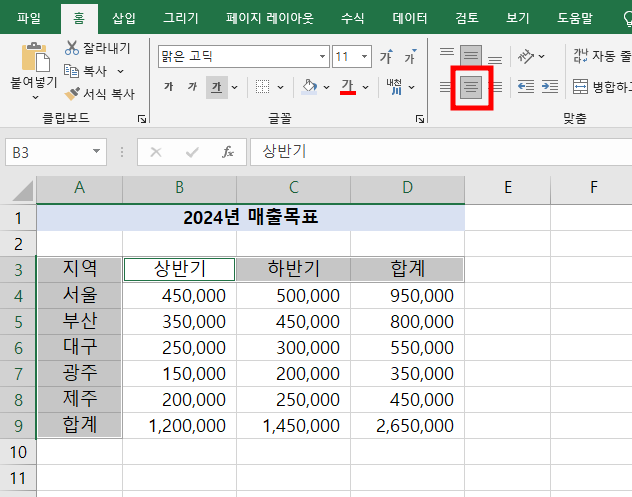Click the formula bar cancel X icon
This screenshot has height=497, width=632.
[x=156, y=152]
